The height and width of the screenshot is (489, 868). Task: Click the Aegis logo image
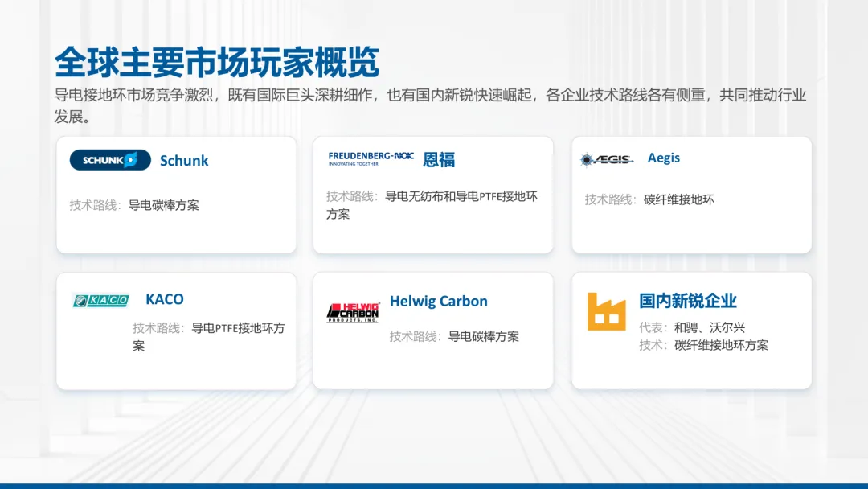point(606,159)
